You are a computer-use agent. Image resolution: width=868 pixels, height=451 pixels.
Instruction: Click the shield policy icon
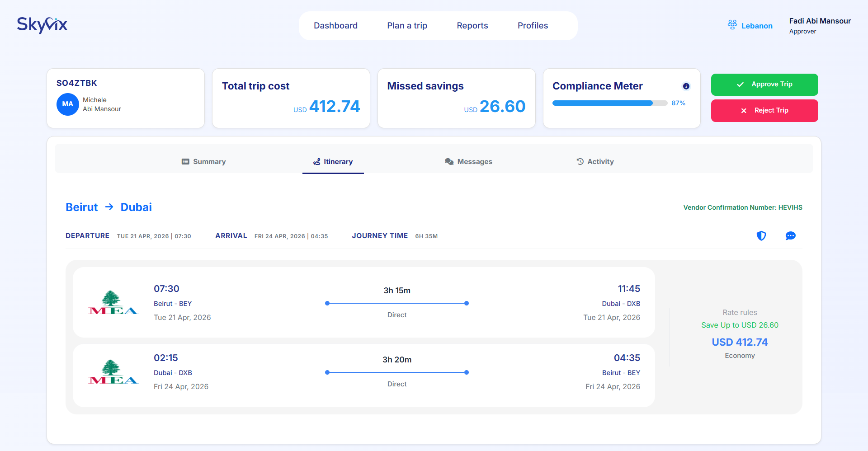click(x=761, y=236)
